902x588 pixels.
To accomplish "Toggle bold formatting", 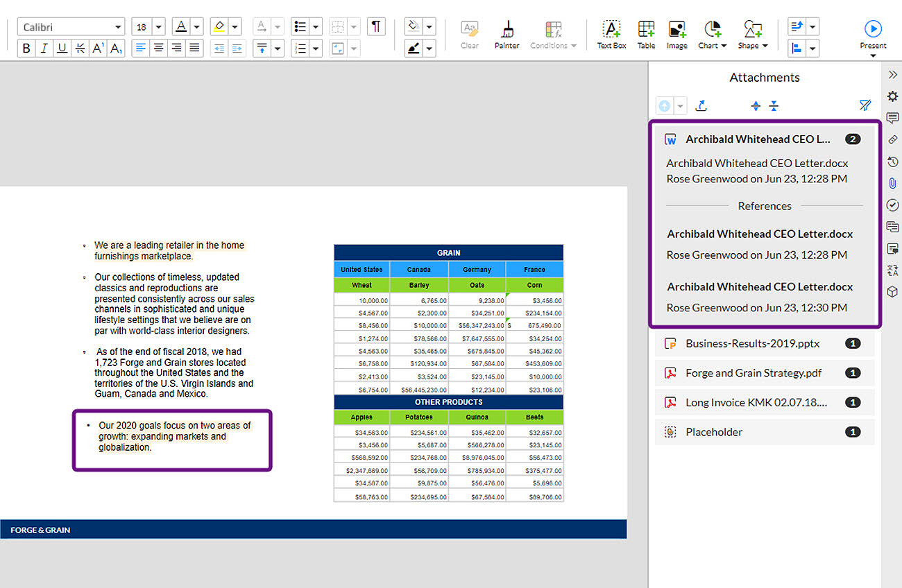I will point(26,48).
